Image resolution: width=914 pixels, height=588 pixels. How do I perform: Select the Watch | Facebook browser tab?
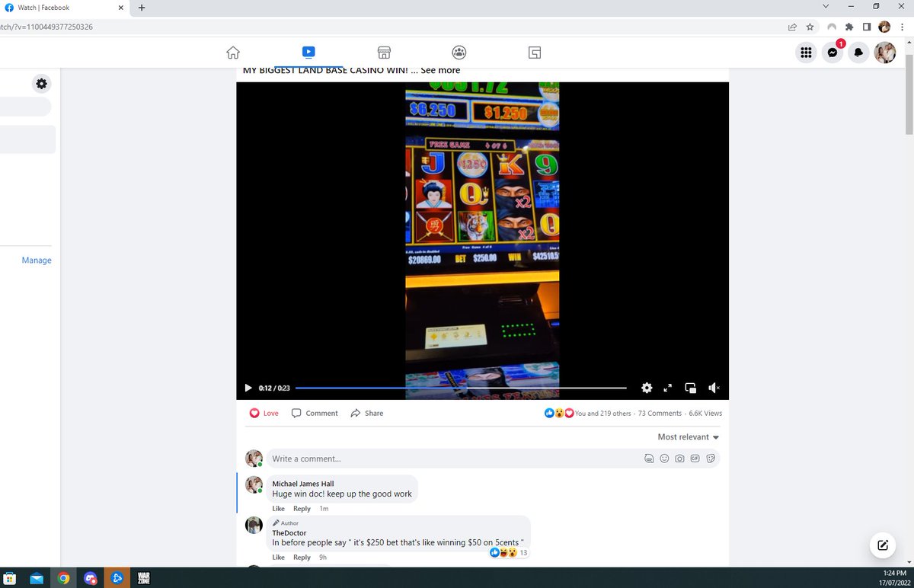(65, 8)
